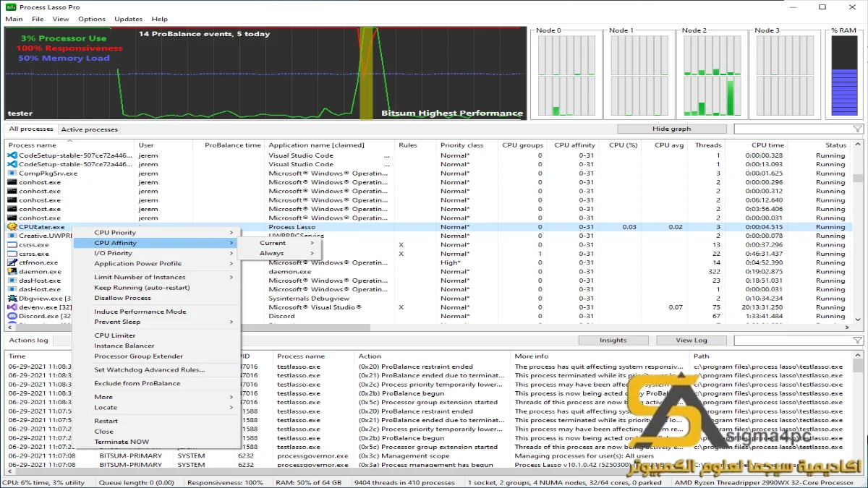Click the devenv.exe Visual Studio icon
The height and width of the screenshot is (488, 868).
point(12,307)
